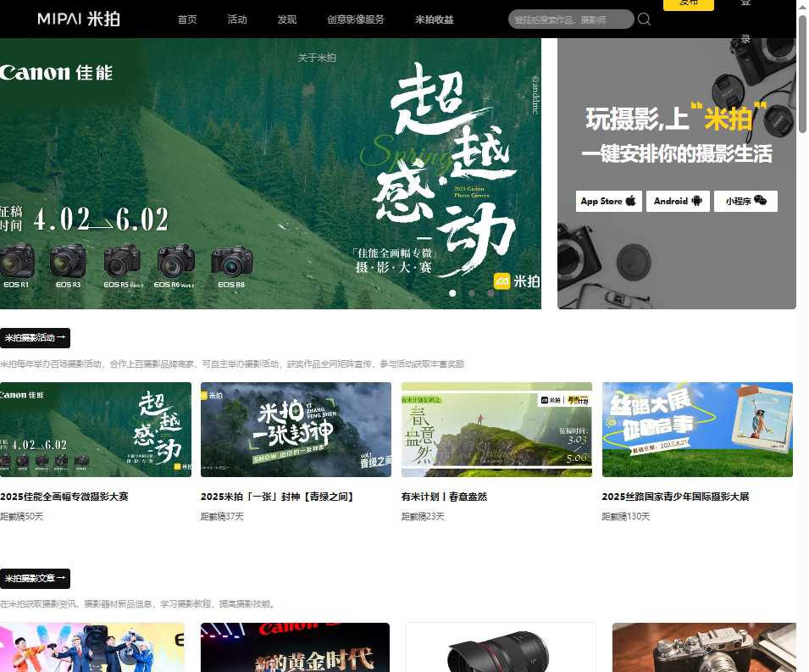The height and width of the screenshot is (672, 809).
Task: Select the first carousel dot indicator
Action: (454, 293)
